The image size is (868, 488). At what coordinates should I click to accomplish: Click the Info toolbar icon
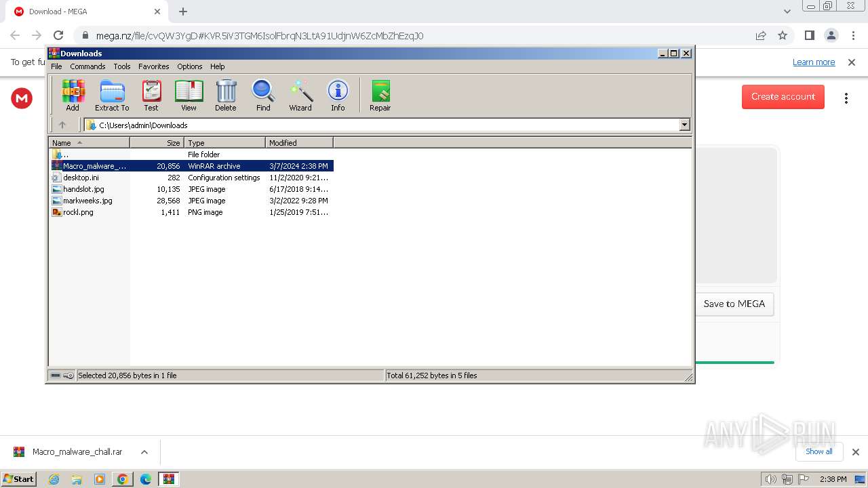(x=338, y=95)
